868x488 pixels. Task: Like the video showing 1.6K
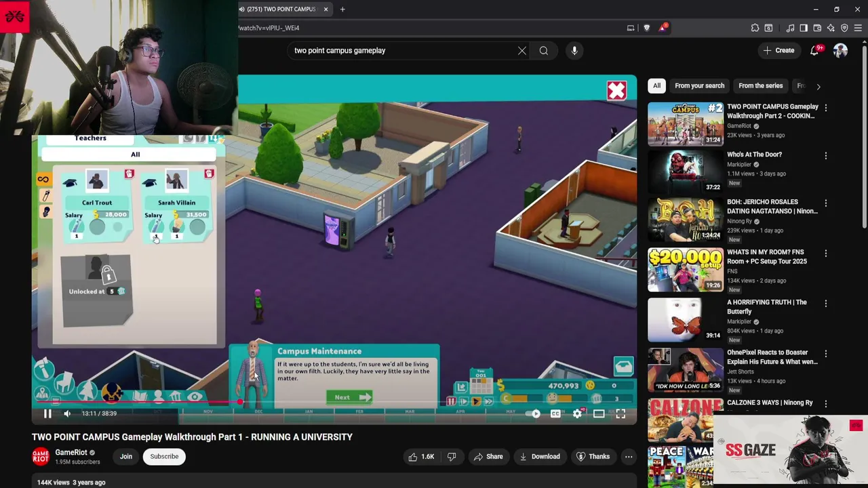pos(420,457)
